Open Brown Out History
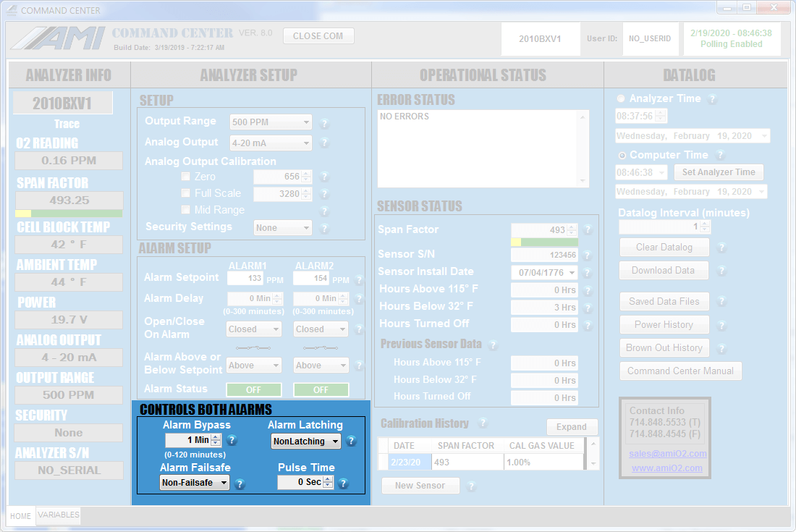The image size is (796, 532). [x=664, y=347]
